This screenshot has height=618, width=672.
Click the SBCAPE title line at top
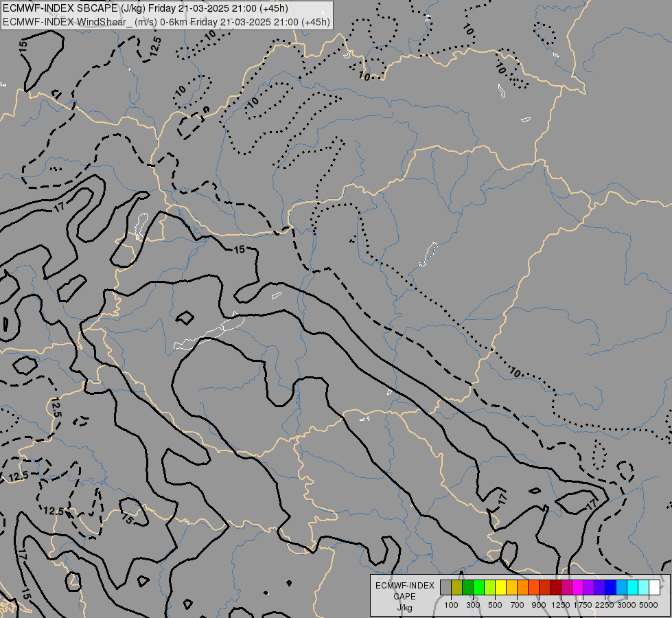click(146, 8)
